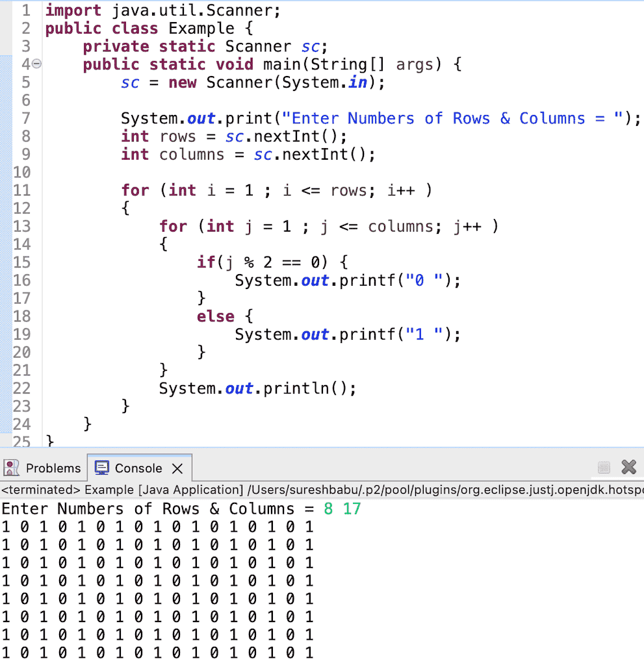The height and width of the screenshot is (665, 644).
Task: Select the variable sc on line 5
Action: pyautogui.click(x=129, y=82)
